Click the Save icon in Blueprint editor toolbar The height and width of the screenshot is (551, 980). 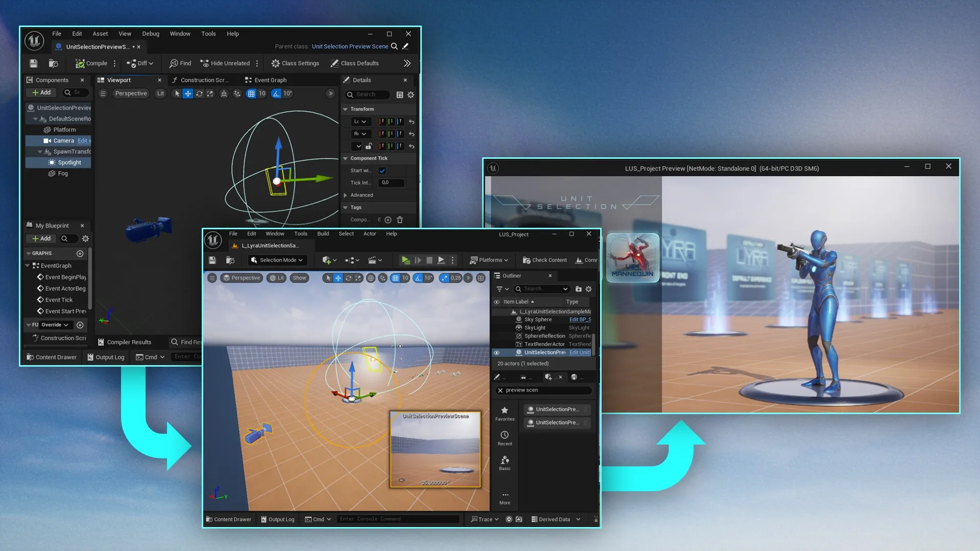(34, 63)
